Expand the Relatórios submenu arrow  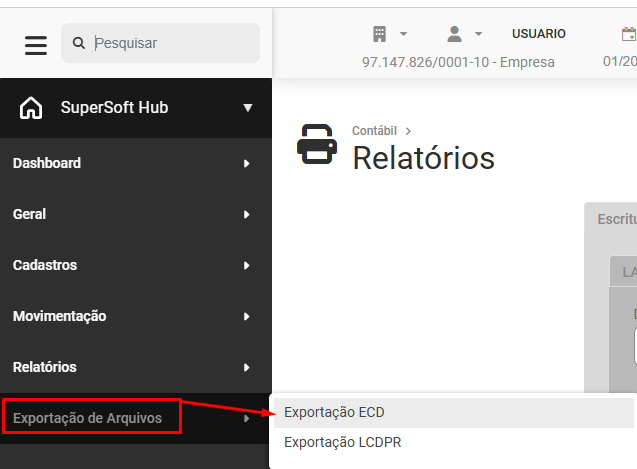[x=247, y=367]
